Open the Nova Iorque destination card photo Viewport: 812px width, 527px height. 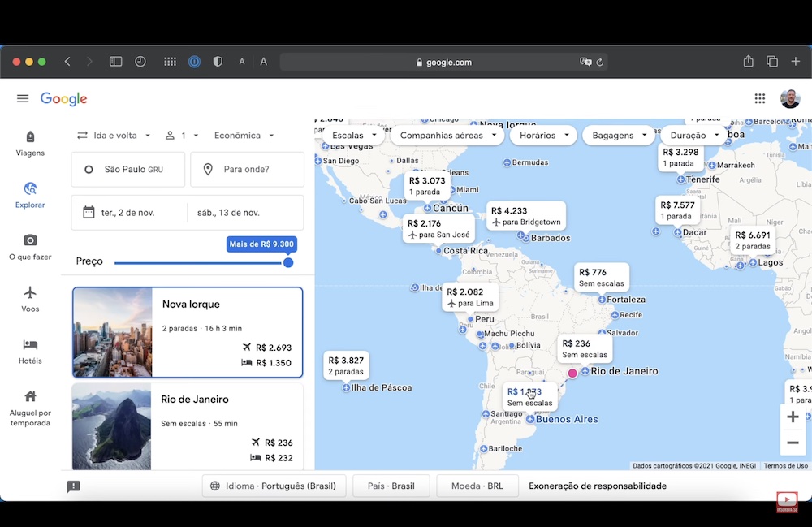coord(112,332)
